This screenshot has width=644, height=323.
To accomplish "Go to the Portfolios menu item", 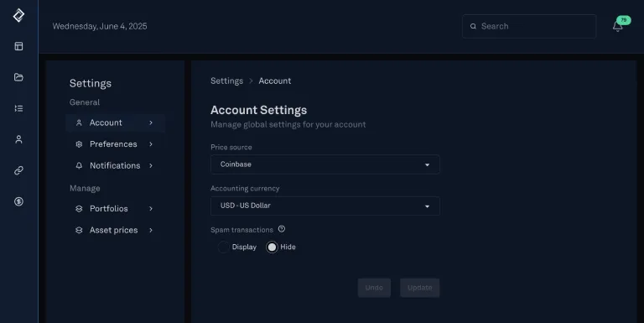I will pyautogui.click(x=116, y=209).
